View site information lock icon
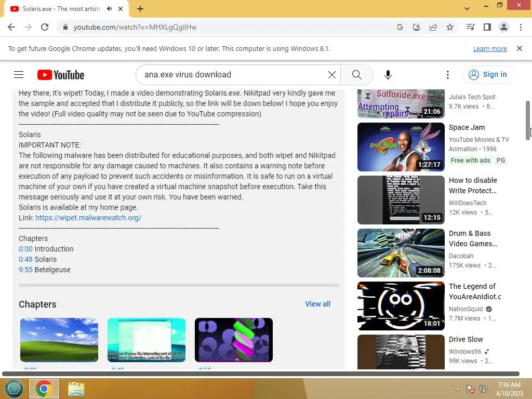Viewport: 532px width, 399px height. [x=65, y=27]
